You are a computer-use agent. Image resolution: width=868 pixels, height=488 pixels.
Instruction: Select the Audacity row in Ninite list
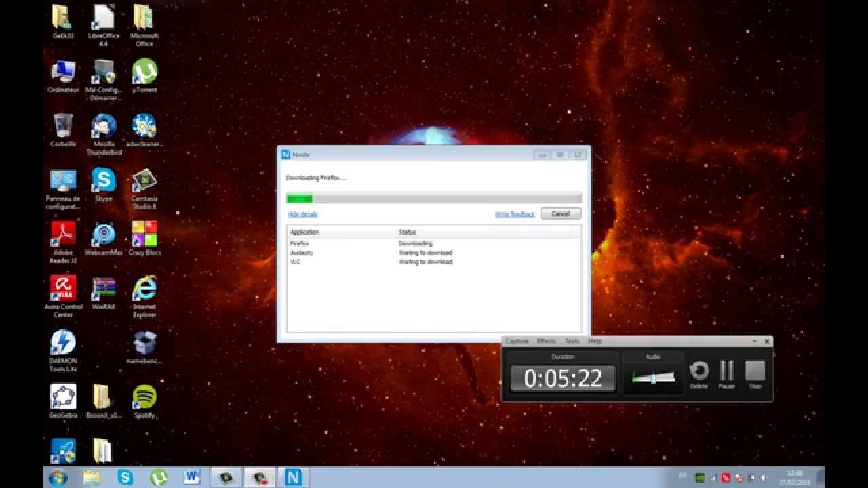pyautogui.click(x=434, y=253)
